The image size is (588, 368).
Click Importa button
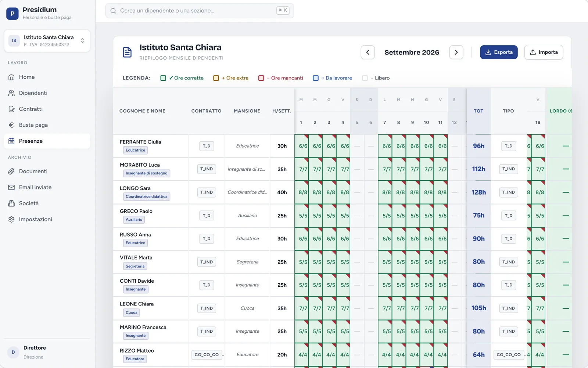pyautogui.click(x=544, y=52)
